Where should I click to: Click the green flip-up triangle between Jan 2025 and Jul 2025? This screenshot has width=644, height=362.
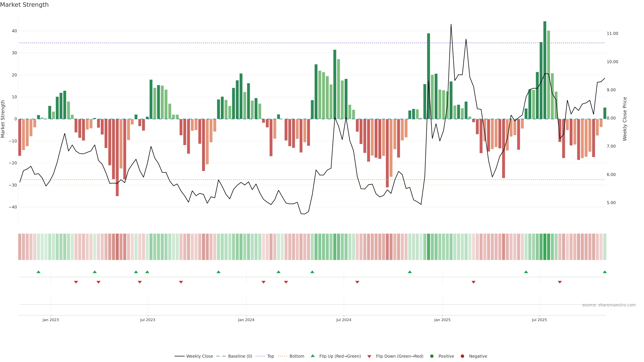(526, 272)
